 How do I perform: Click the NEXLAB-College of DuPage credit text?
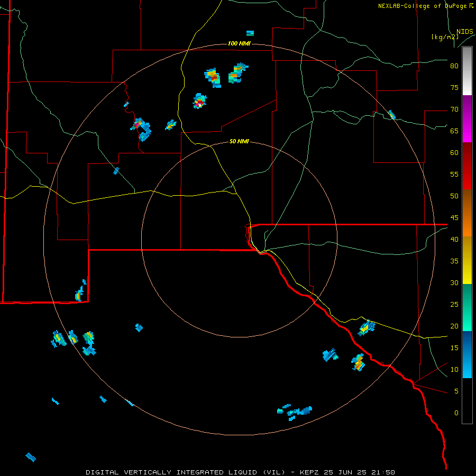click(426, 6)
